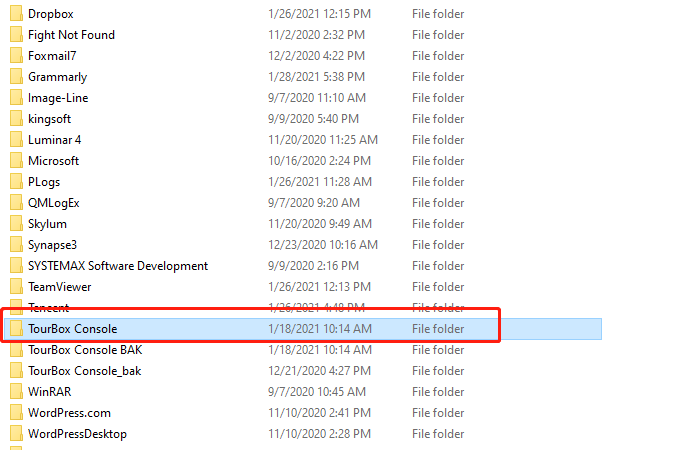Click date 11/2/2020 2:32 PM
This screenshot has width=689, height=450.
[x=316, y=35]
